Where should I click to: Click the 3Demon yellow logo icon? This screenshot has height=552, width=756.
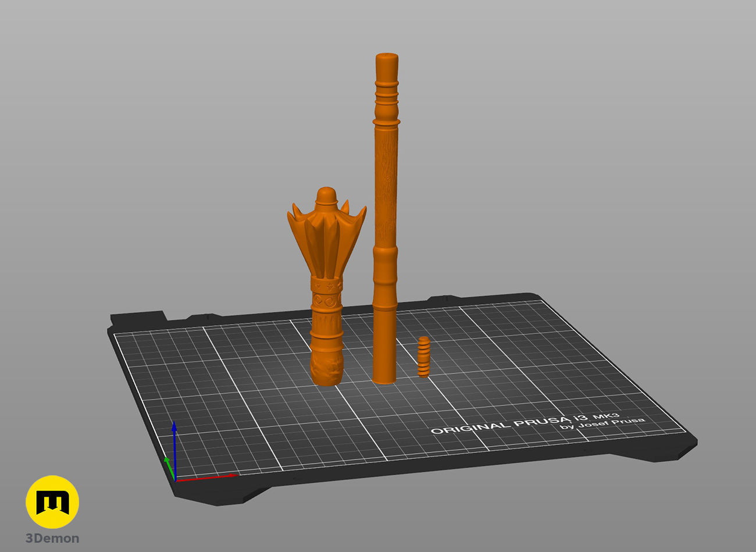click(x=52, y=502)
